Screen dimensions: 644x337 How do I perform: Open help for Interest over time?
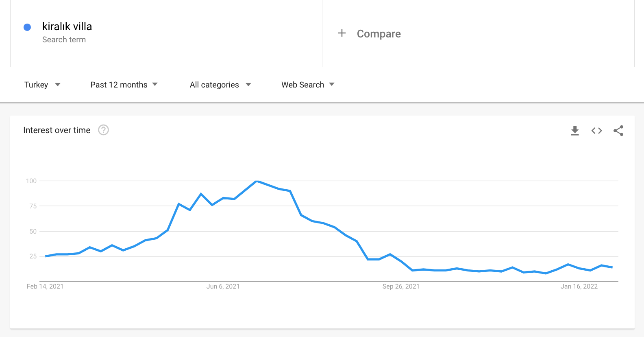point(104,130)
